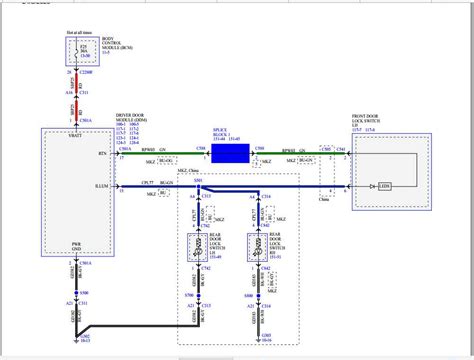Open page reference 151-49 under LH switch
The image size is (474, 360).
click(215, 257)
